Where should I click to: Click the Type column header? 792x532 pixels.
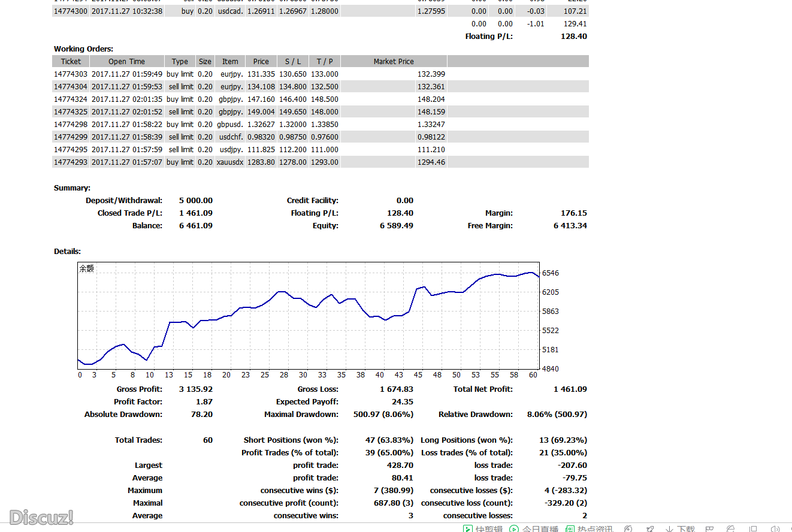pos(180,61)
